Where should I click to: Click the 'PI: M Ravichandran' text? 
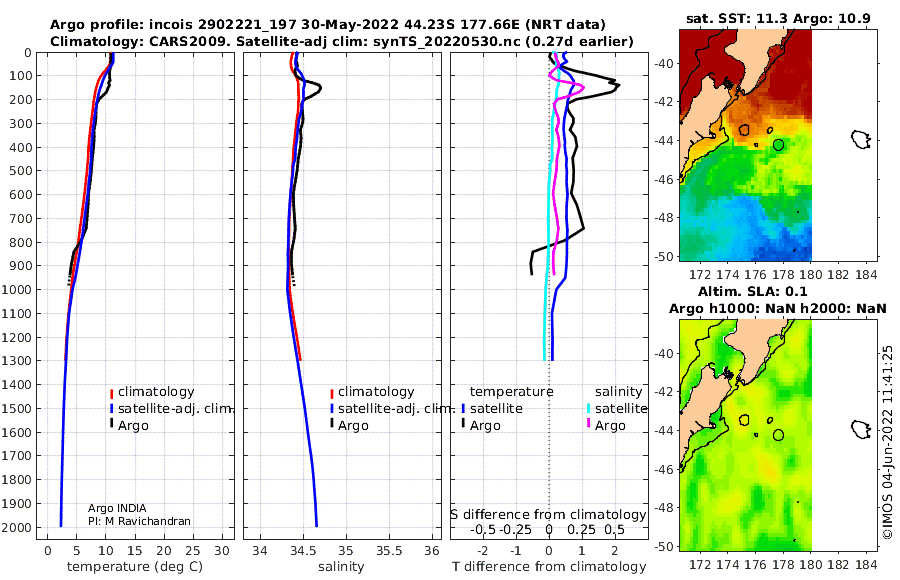pyautogui.click(x=139, y=521)
